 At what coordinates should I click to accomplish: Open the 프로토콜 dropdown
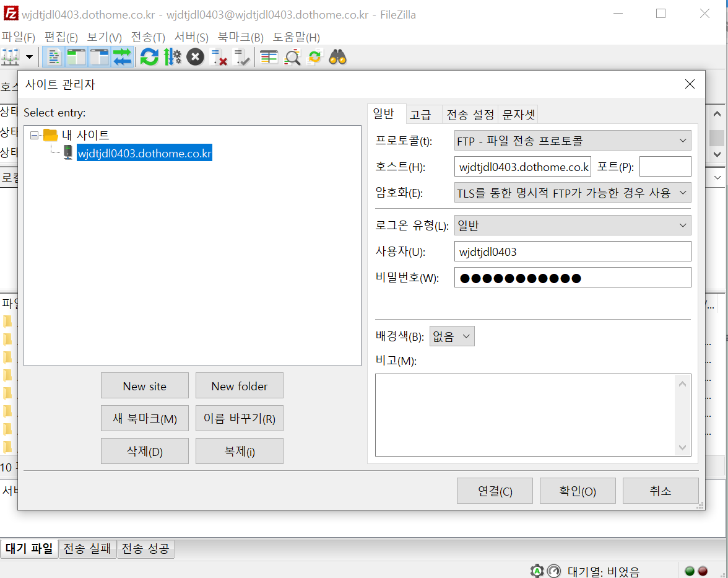573,141
